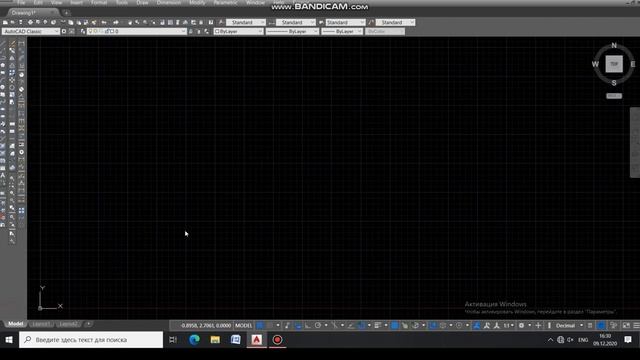Open the Decimal units dropdown in status bar

click(x=569, y=325)
